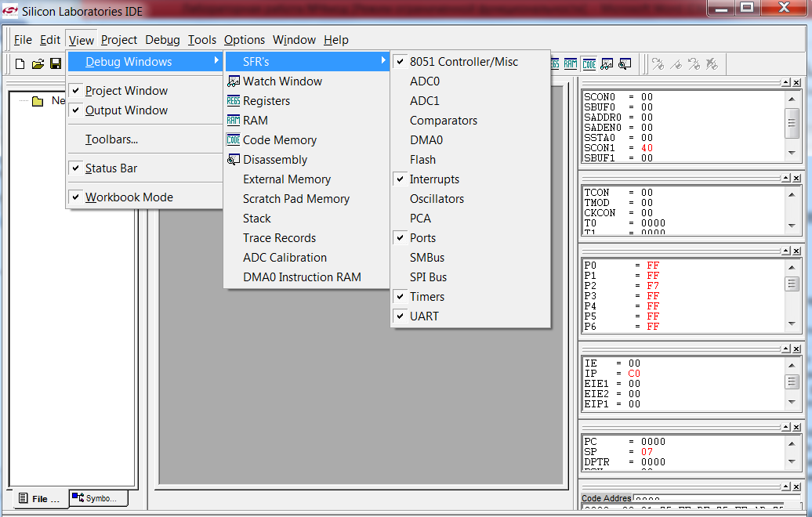
Task: Open Registers from the Debug Windows submenu
Action: tap(307, 101)
